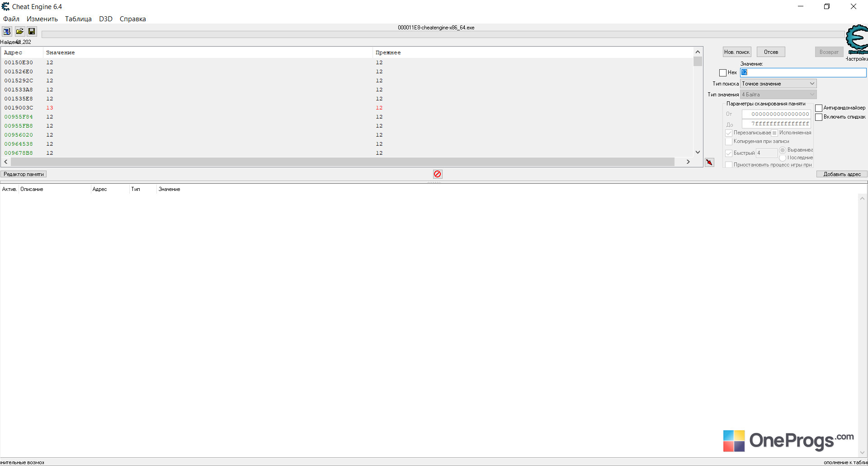Click the results scrollbar right arrow

click(688, 162)
